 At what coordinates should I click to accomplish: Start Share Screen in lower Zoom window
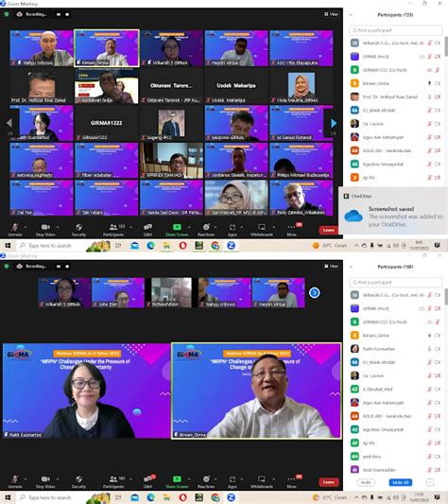pos(177,481)
